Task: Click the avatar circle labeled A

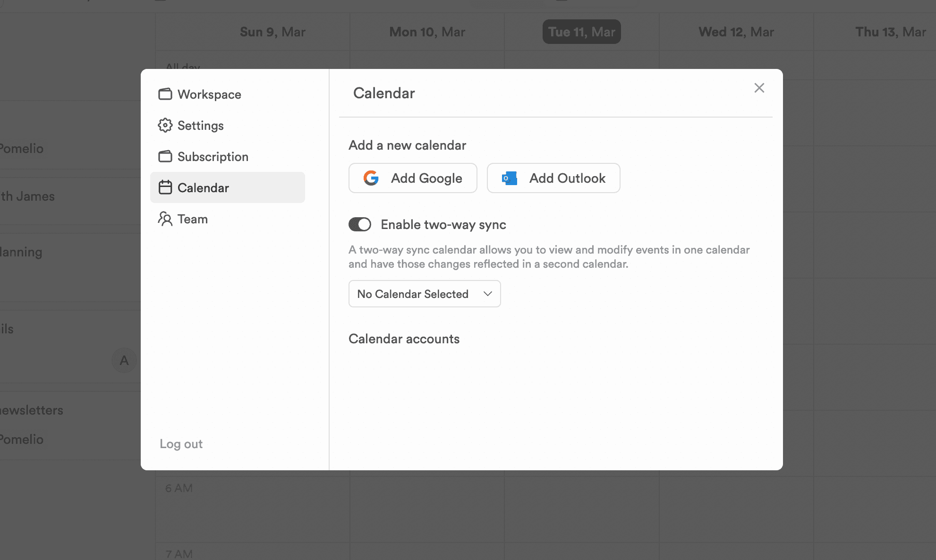Action: pyautogui.click(x=124, y=360)
